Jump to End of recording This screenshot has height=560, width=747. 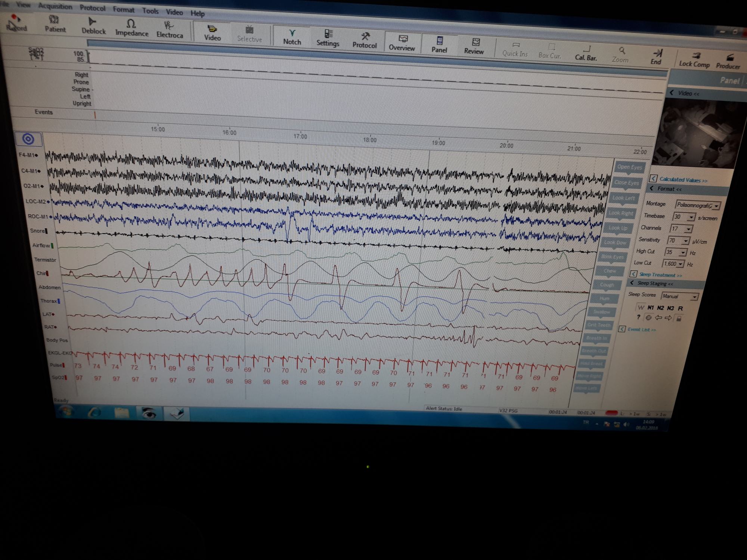pyautogui.click(x=656, y=57)
